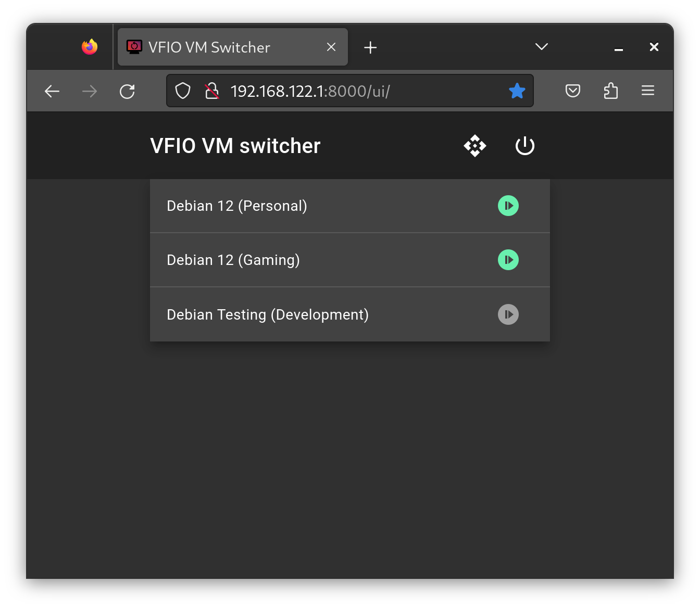Go back to previous page
The image size is (700, 608).
[x=52, y=92]
